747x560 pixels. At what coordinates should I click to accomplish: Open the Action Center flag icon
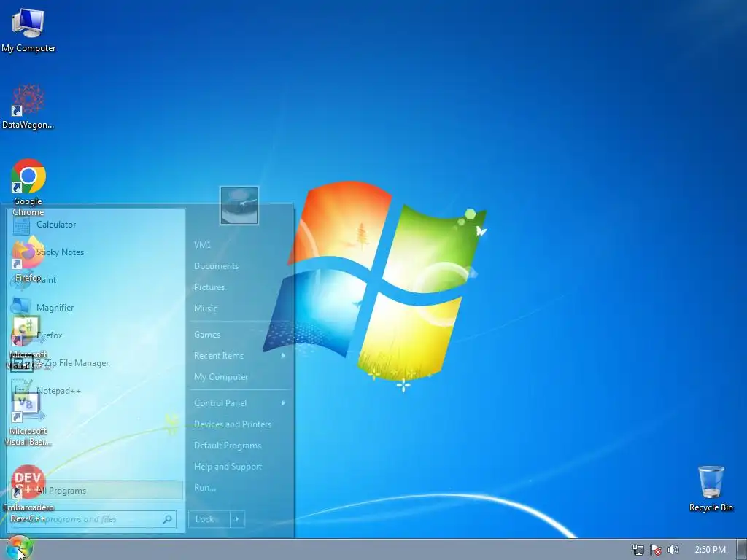pos(656,550)
